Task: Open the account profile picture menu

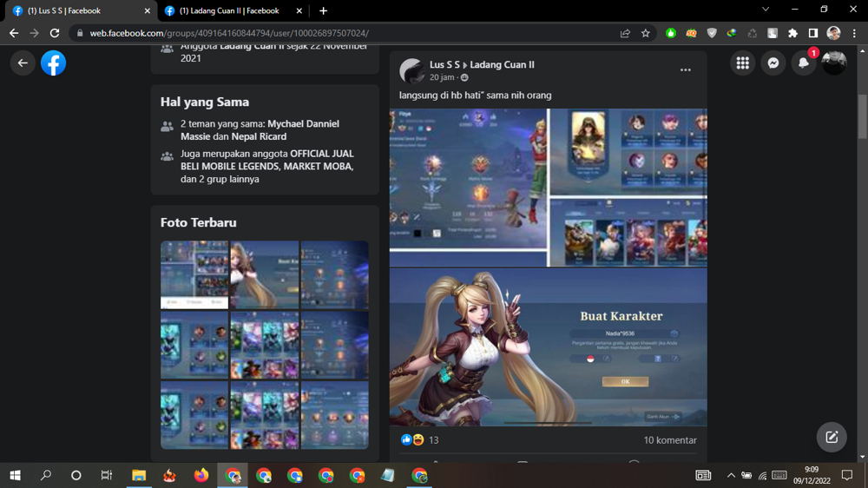Action: [834, 63]
